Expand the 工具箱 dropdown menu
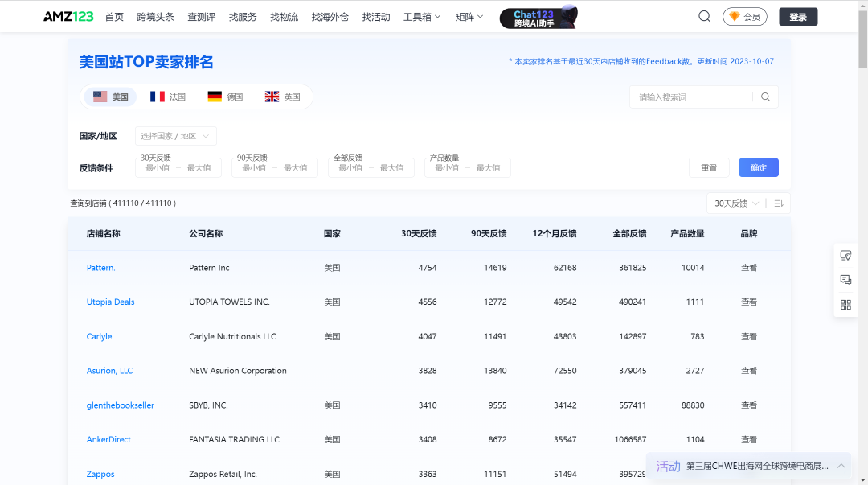The image size is (868, 485). (422, 17)
